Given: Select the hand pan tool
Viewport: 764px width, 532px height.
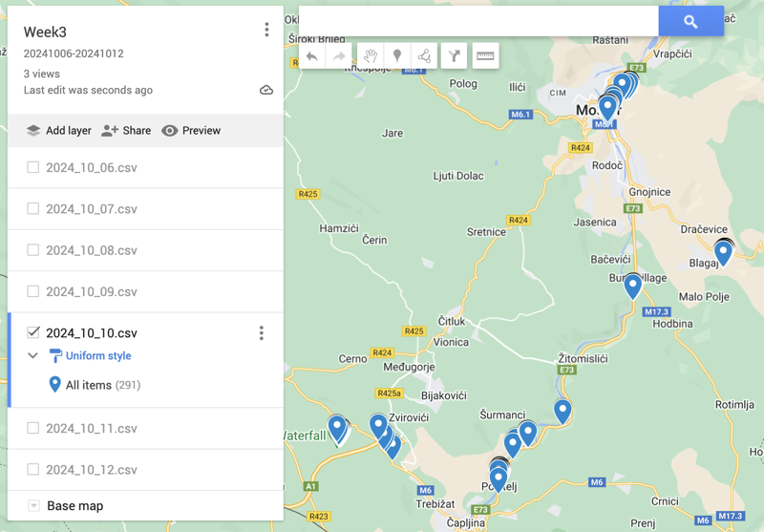Looking at the screenshot, I should [371, 56].
